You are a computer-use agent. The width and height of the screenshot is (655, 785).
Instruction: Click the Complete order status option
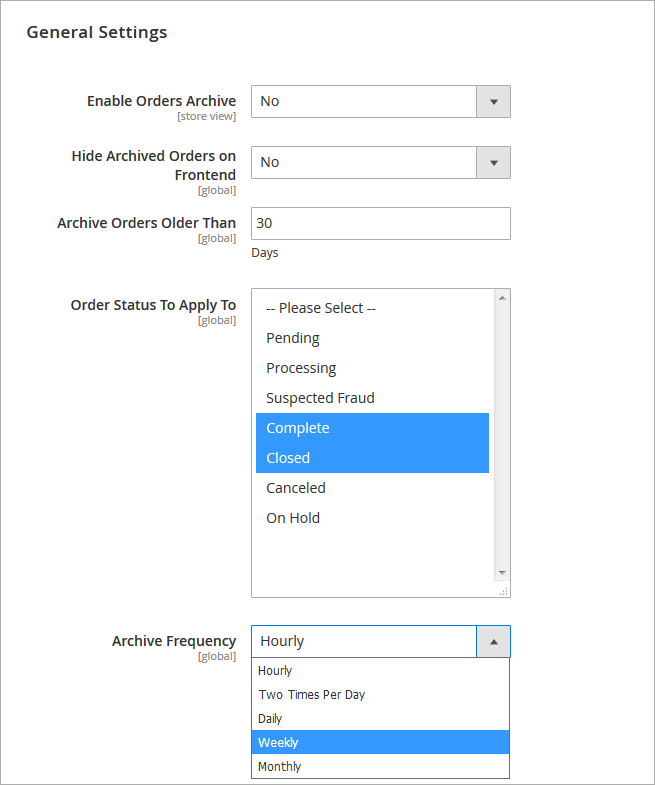coord(298,428)
